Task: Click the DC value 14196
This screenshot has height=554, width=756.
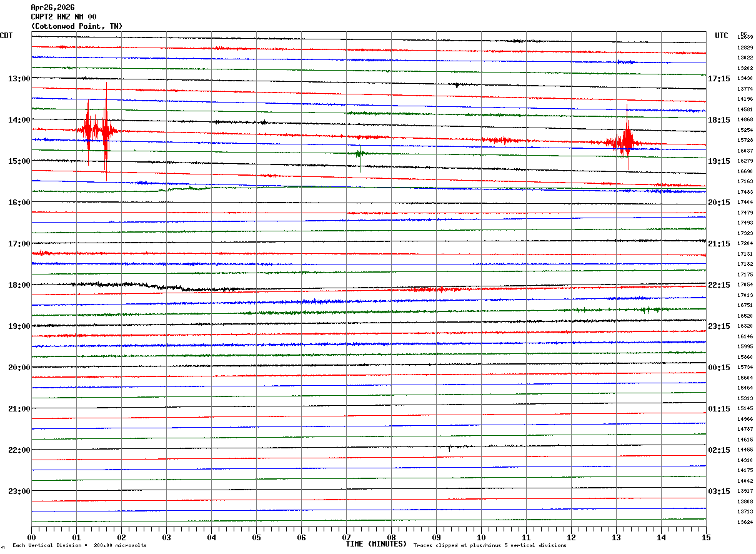Action: 745,99
